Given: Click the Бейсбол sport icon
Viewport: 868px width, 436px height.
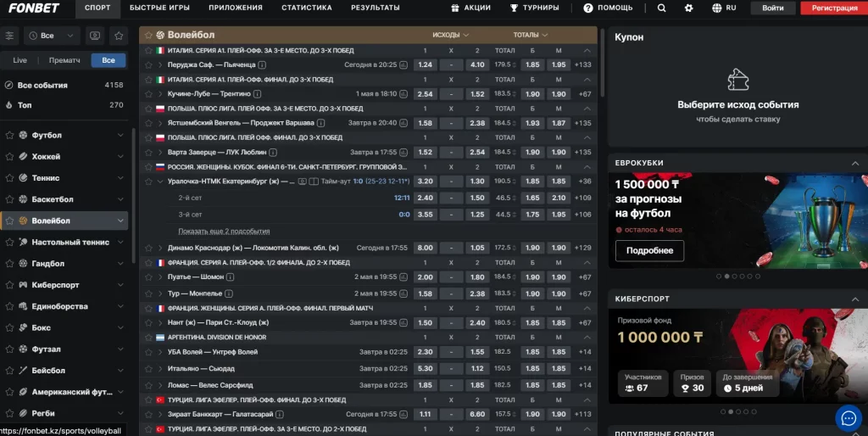Looking at the screenshot, I should (x=23, y=370).
